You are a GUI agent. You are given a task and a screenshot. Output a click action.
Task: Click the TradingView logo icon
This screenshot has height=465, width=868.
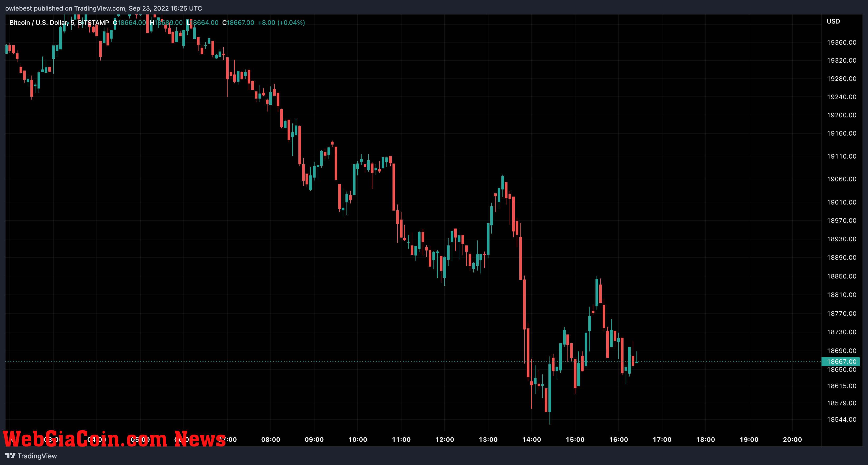(x=11, y=455)
